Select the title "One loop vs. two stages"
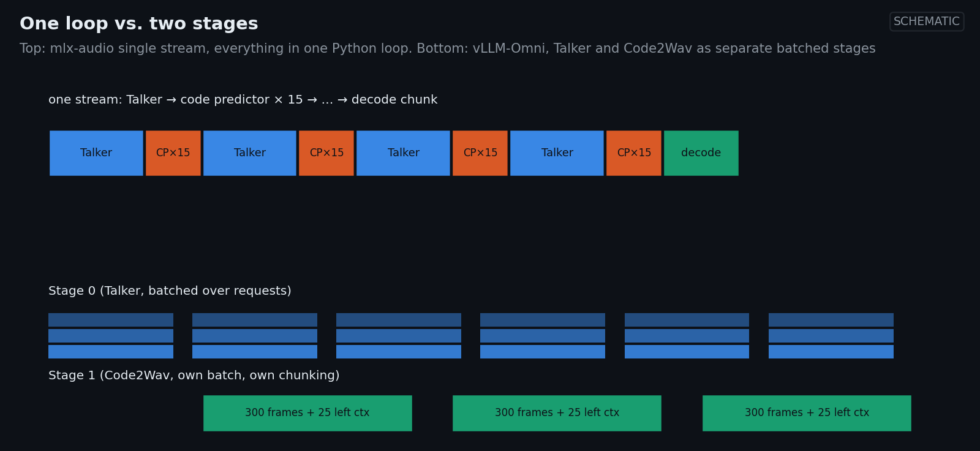Screen dimensions: 980x451 pyautogui.click(x=139, y=24)
